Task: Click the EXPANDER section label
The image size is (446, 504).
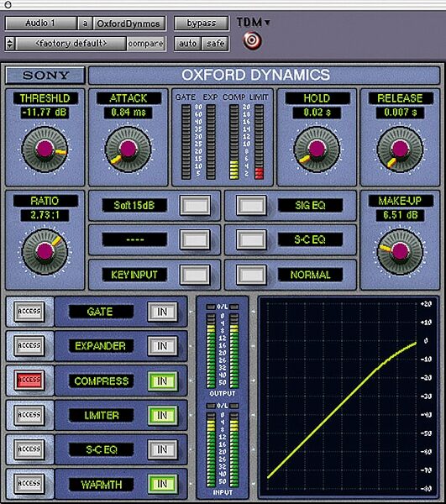Action: [x=101, y=346]
